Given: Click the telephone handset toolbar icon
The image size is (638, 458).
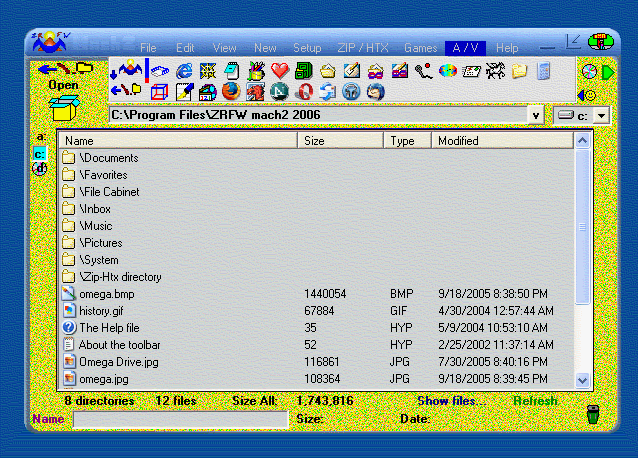Looking at the screenshot, I should (x=423, y=71).
